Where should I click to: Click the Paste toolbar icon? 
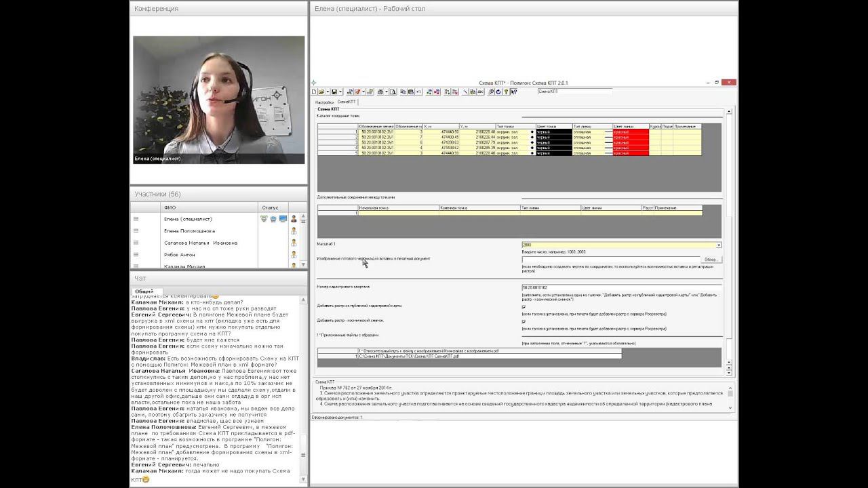[411, 91]
